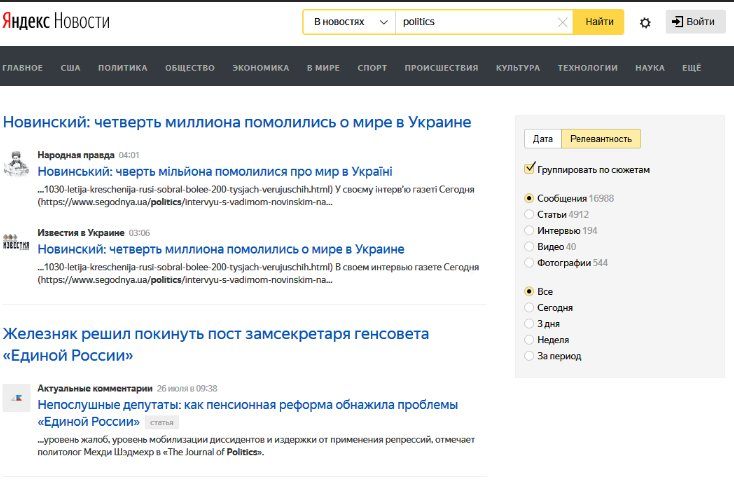Select the За период radio button
The width and height of the screenshot is (734, 491).
529,356
